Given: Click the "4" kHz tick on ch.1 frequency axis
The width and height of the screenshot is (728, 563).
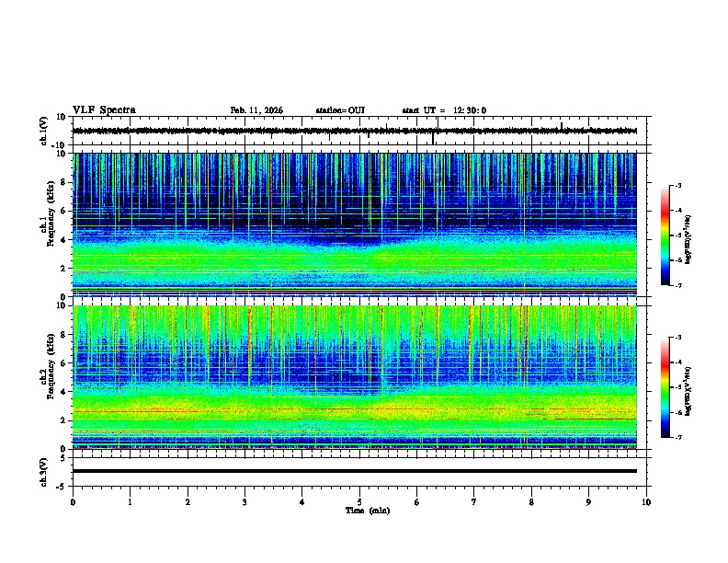Looking at the screenshot, I should (64, 240).
